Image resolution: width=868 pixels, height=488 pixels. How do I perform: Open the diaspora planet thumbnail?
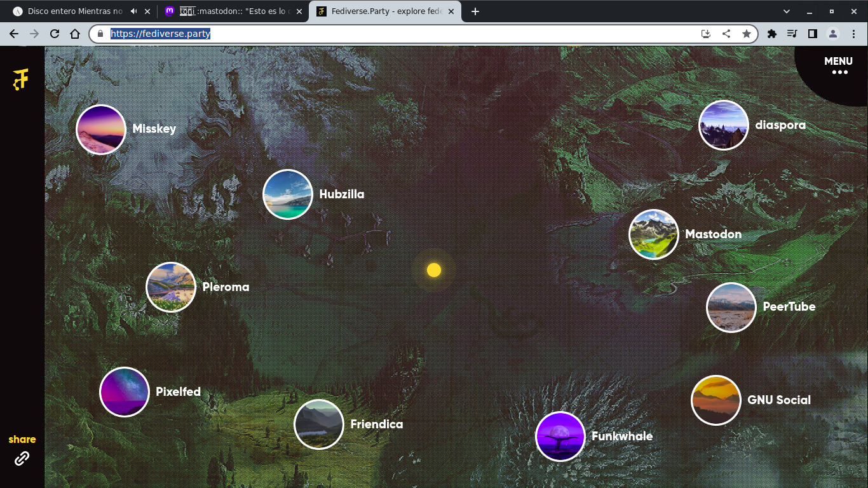(724, 125)
